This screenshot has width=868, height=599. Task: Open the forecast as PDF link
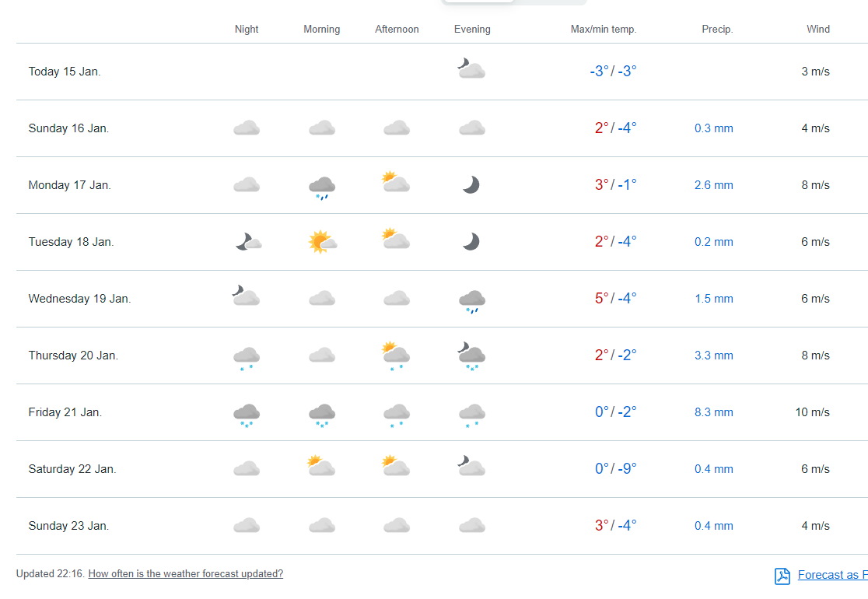pos(832,576)
